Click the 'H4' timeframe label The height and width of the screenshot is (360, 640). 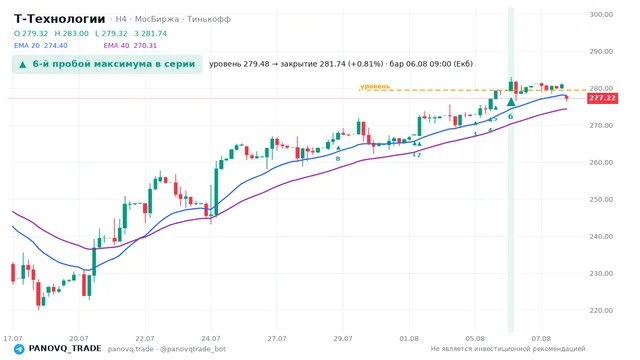121,19
